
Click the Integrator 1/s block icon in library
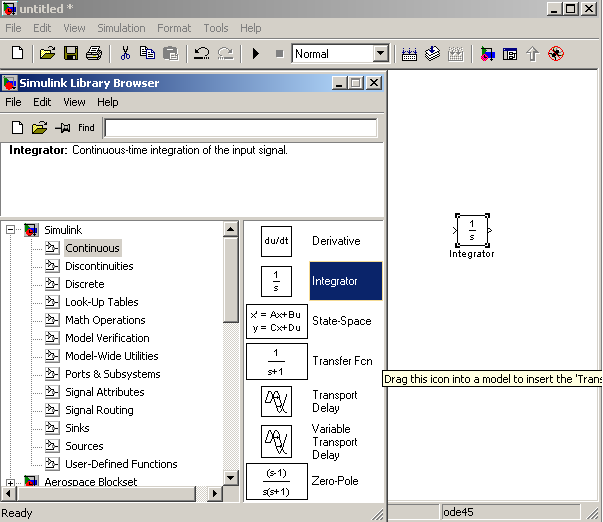276,281
